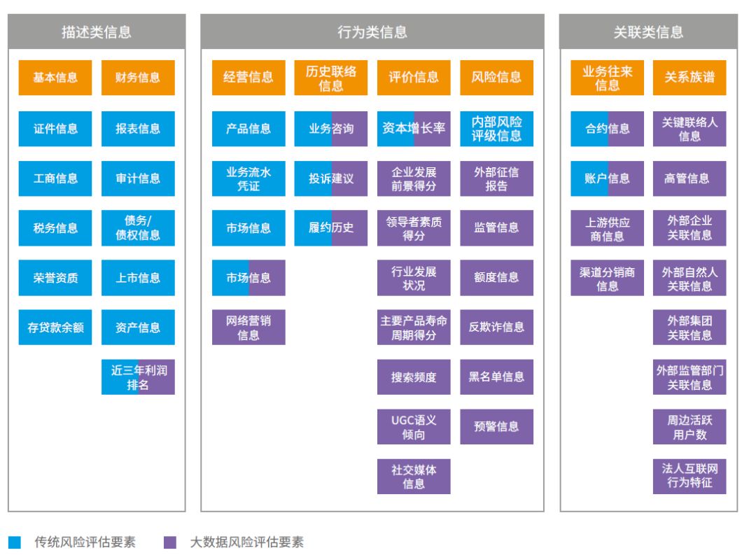Click the UGC语义倾向 purple box
The image size is (756, 555).
414,427
